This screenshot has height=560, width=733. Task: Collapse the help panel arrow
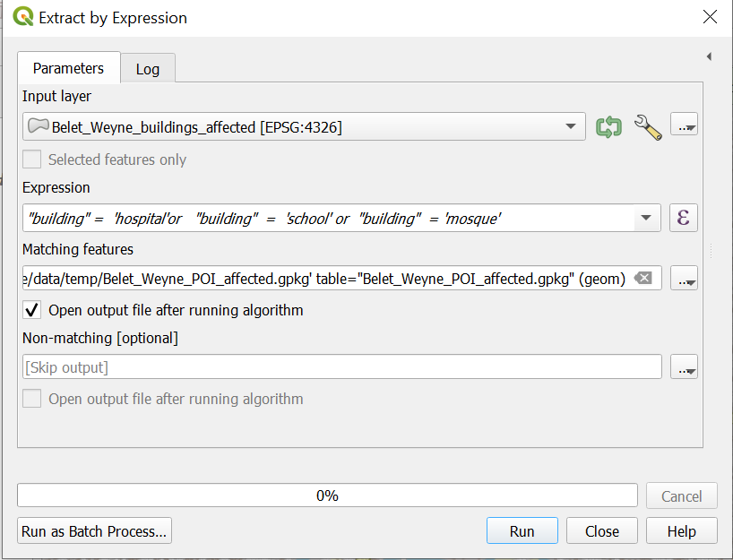tap(709, 56)
